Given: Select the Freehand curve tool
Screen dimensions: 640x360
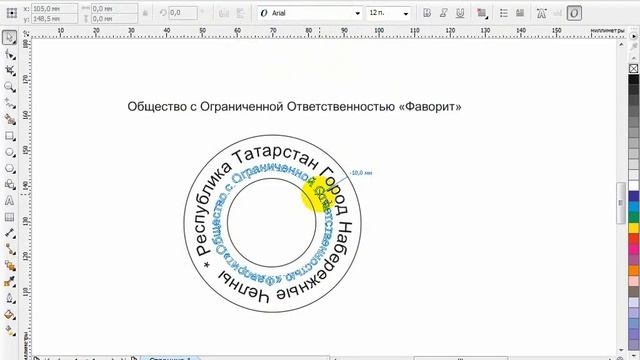Looking at the screenshot, I should tap(9, 103).
